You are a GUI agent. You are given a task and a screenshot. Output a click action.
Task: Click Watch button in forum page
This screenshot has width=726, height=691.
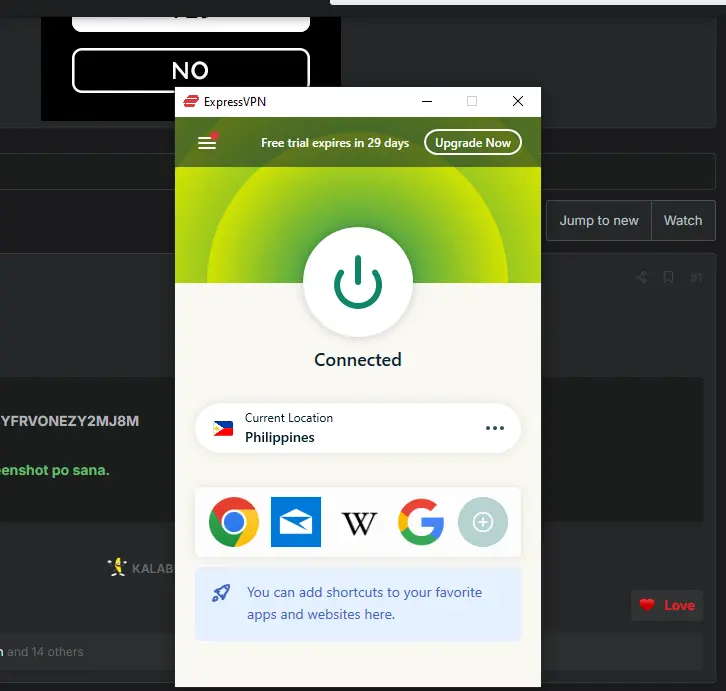[x=683, y=220]
